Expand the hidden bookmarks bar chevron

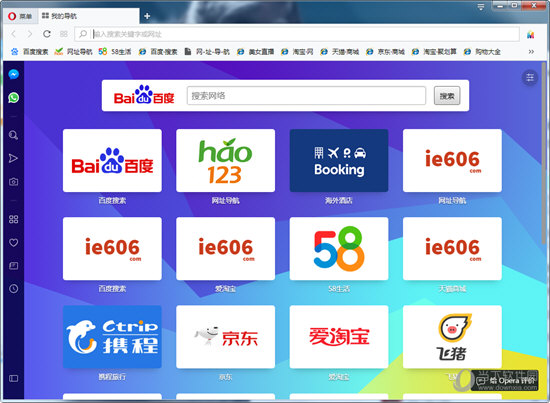click(531, 52)
